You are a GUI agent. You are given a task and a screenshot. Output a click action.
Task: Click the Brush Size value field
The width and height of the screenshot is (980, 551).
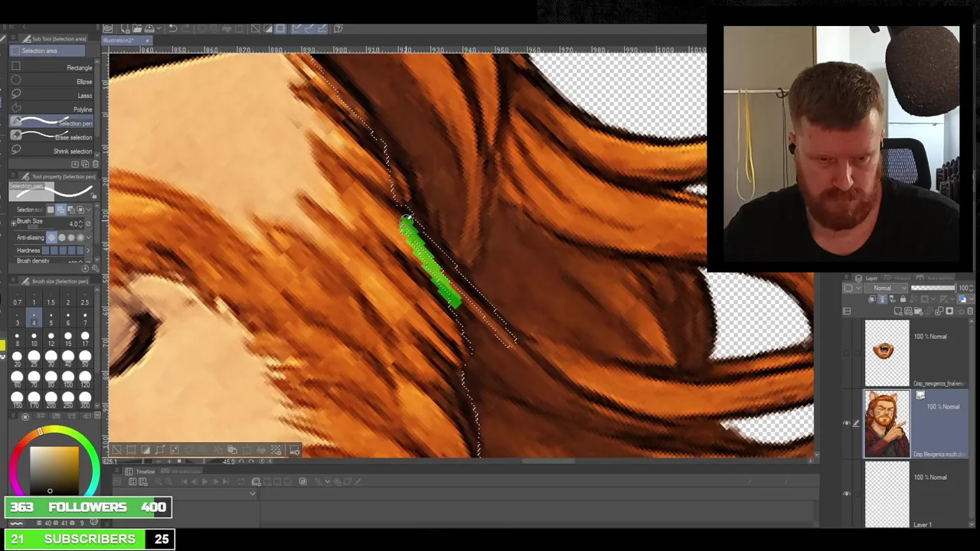75,223
